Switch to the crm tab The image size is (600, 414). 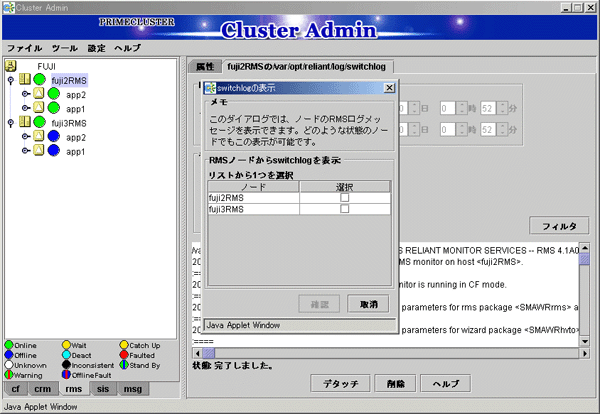pos(44,390)
